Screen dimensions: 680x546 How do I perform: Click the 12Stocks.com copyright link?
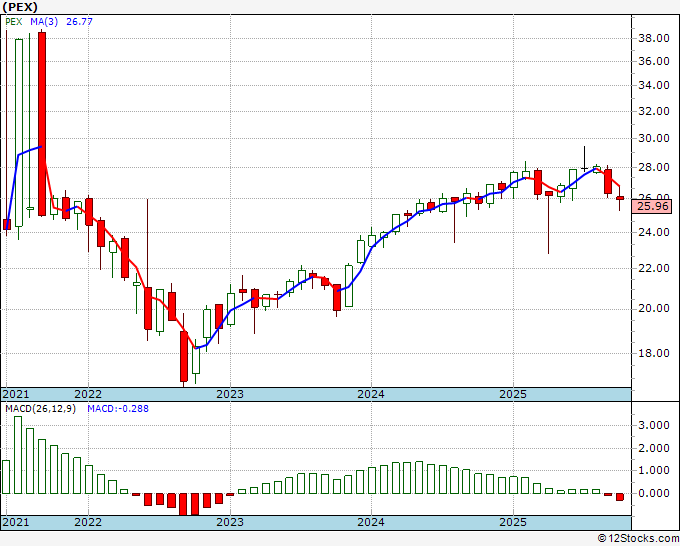click(x=638, y=538)
